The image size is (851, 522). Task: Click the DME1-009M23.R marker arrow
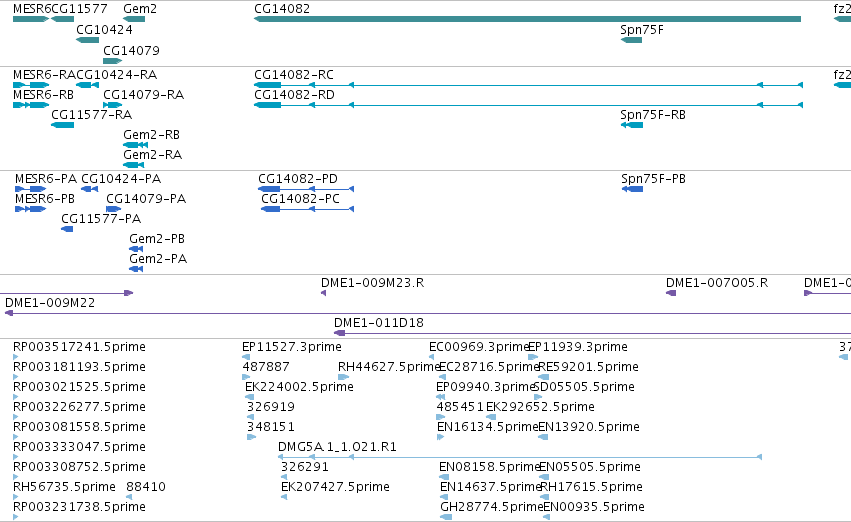(323, 293)
